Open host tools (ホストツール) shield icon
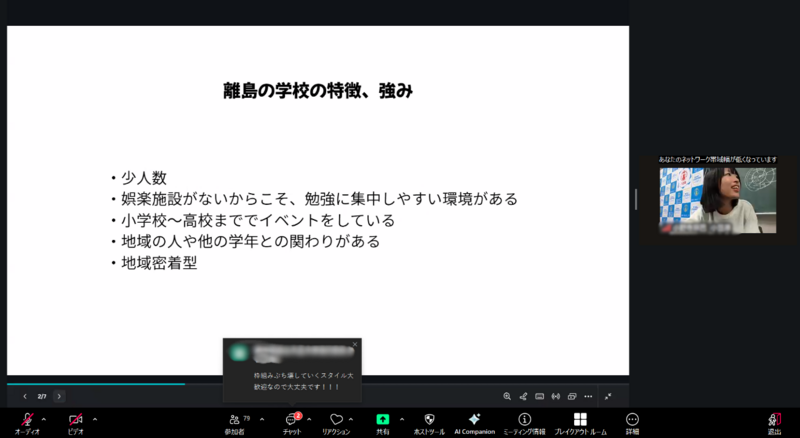The height and width of the screenshot is (438, 800). (x=429, y=420)
